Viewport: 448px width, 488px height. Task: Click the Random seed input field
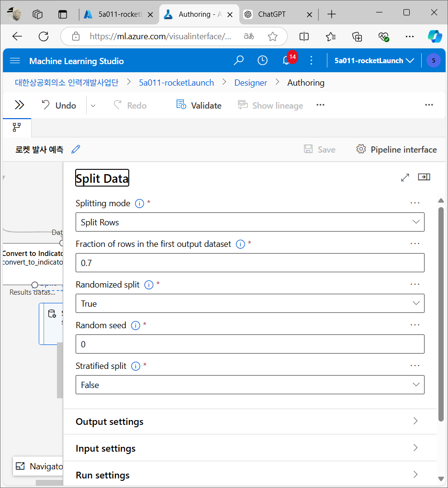[250, 344]
